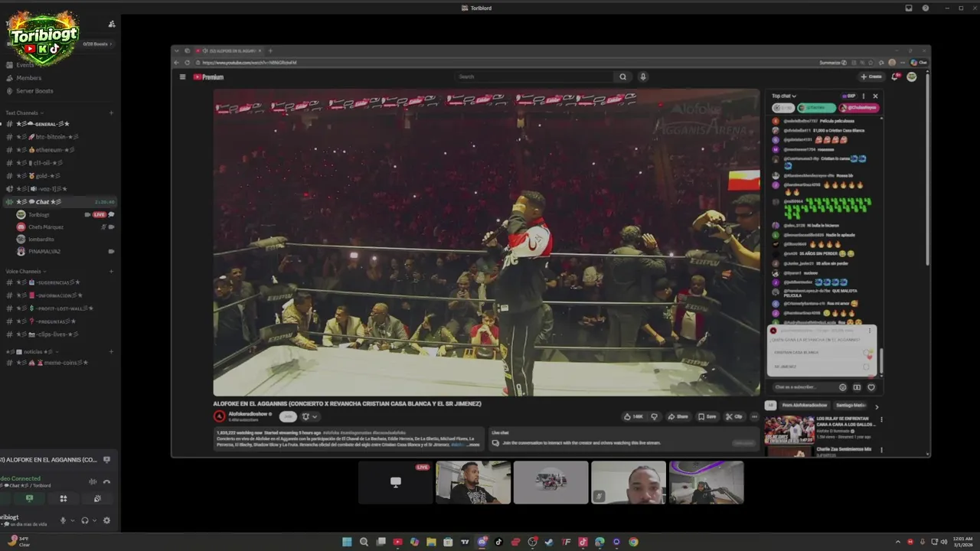
Task: Open headphone output options arrow
Action: pos(94,520)
